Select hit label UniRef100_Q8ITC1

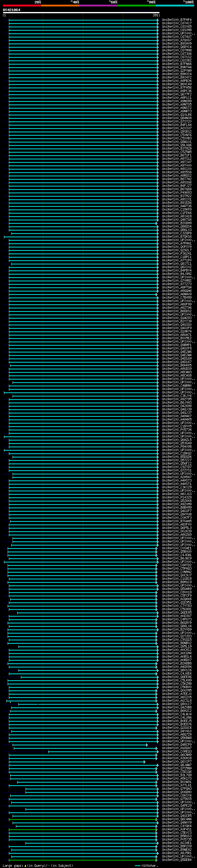[176, 264]
